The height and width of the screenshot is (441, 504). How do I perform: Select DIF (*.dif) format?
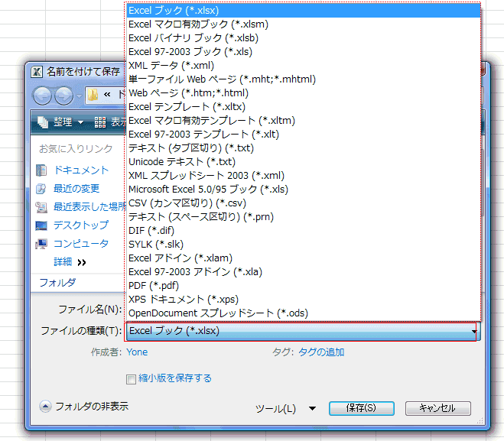click(302, 231)
